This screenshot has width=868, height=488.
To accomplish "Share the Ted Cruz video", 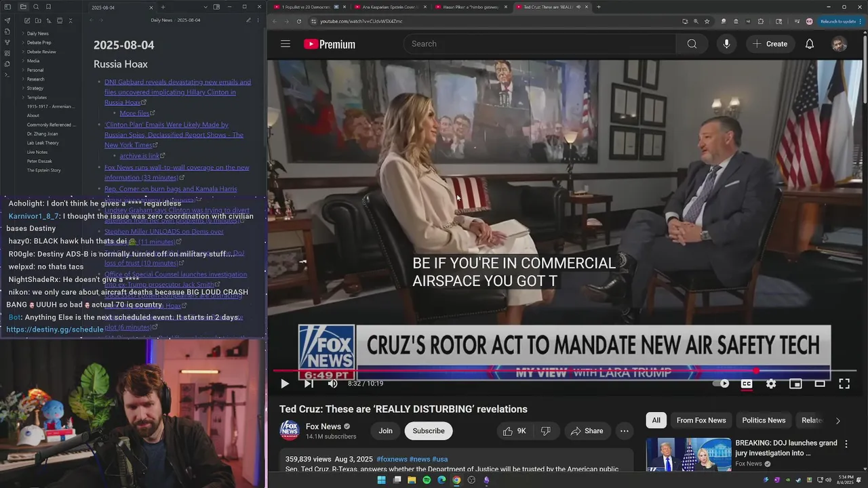I will click(x=587, y=431).
